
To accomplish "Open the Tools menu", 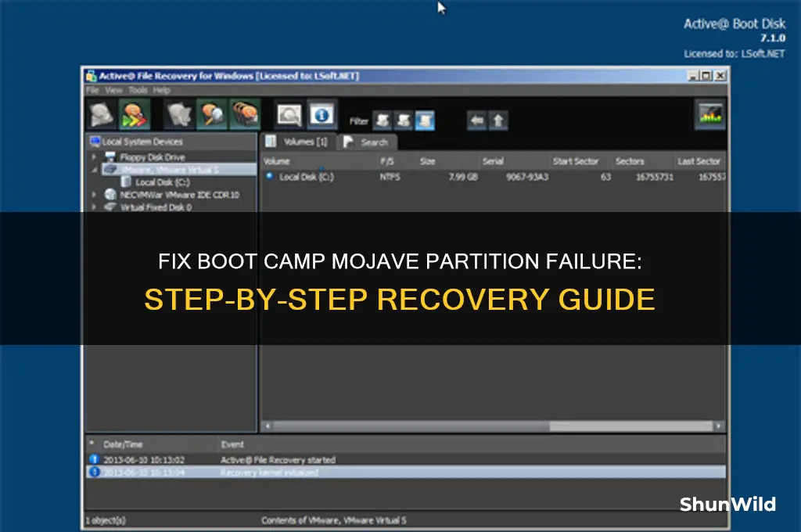I will tap(138, 91).
